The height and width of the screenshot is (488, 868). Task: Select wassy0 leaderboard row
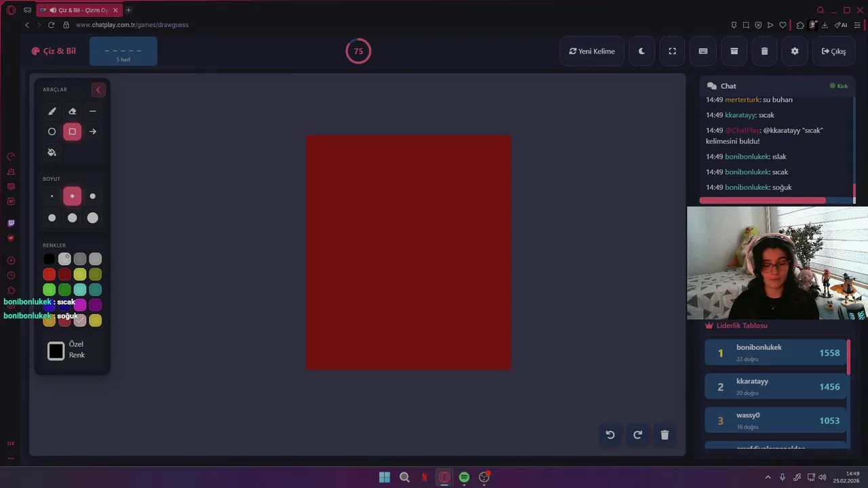776,421
